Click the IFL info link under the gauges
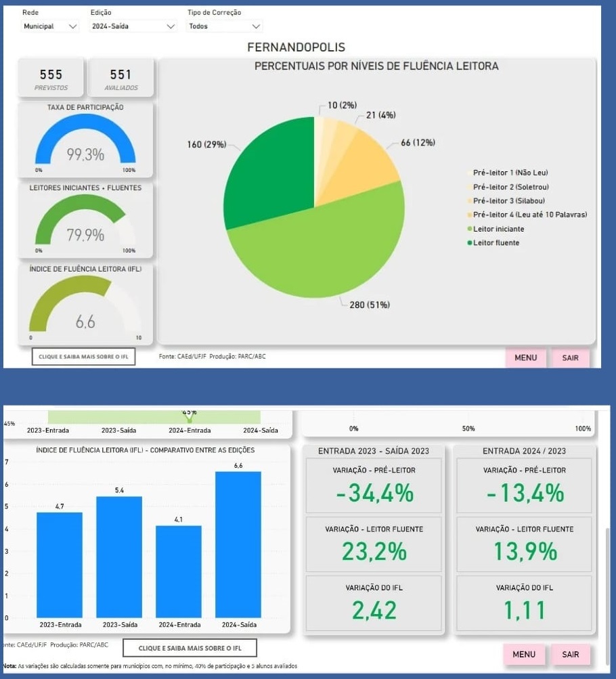The height and width of the screenshot is (679, 616). (83, 356)
